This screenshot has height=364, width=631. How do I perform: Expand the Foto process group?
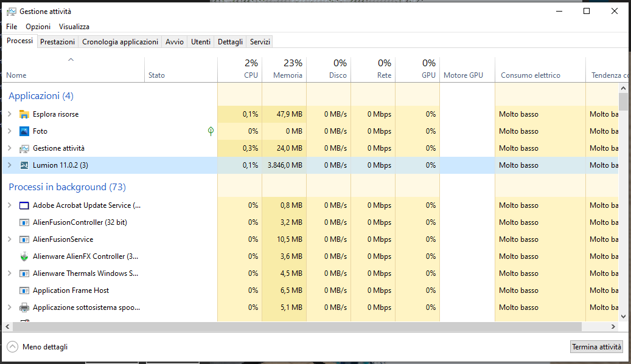[x=10, y=131]
